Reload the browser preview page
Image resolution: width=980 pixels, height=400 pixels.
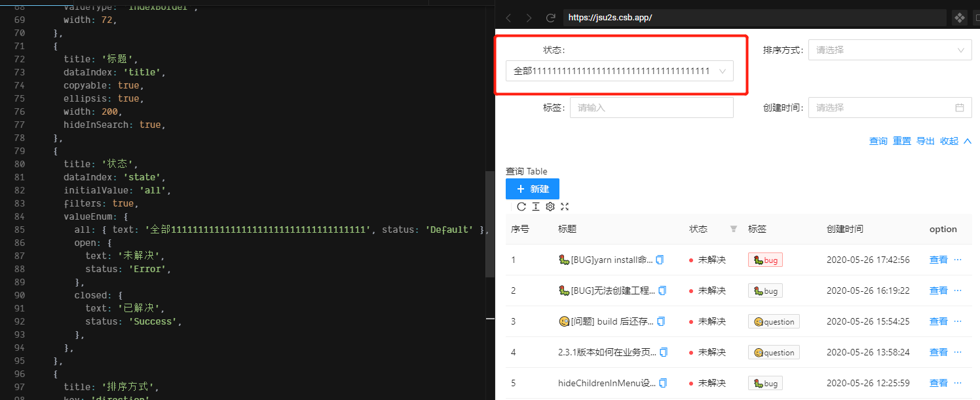(551, 18)
